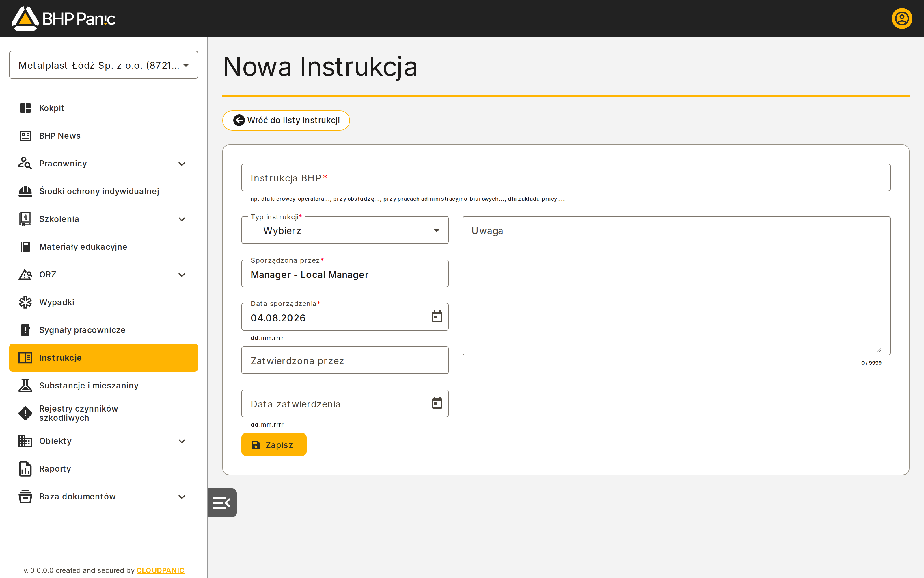
Task: Focus the Instrukcja BHP text field
Action: pos(565,177)
